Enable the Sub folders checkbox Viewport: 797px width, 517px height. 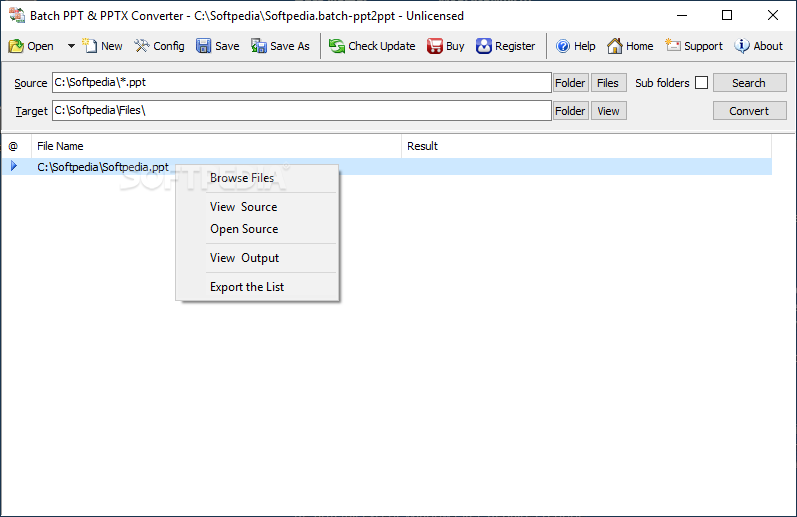[701, 83]
